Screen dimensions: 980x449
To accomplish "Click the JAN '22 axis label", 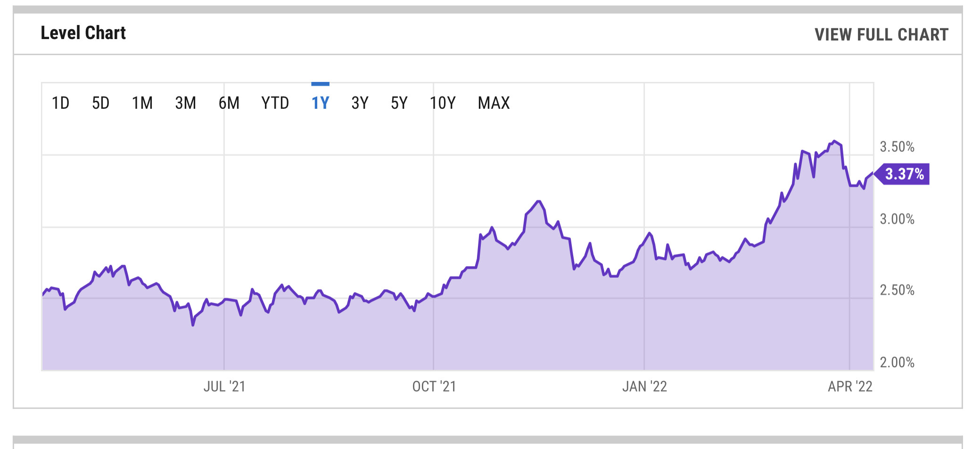I will click(x=644, y=387).
